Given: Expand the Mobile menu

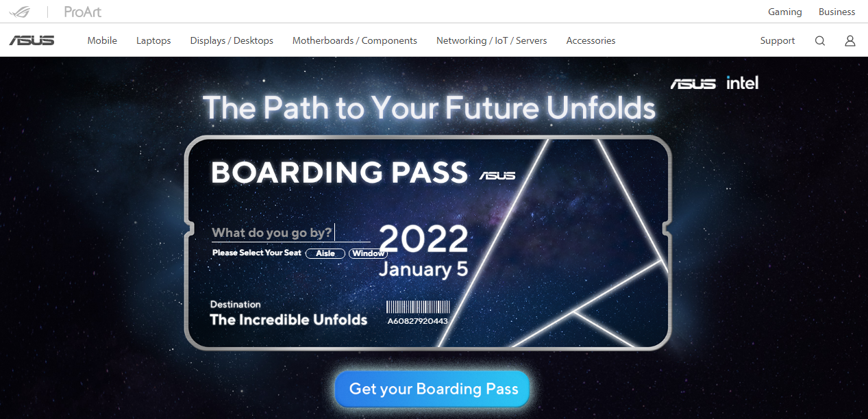Looking at the screenshot, I should 102,40.
